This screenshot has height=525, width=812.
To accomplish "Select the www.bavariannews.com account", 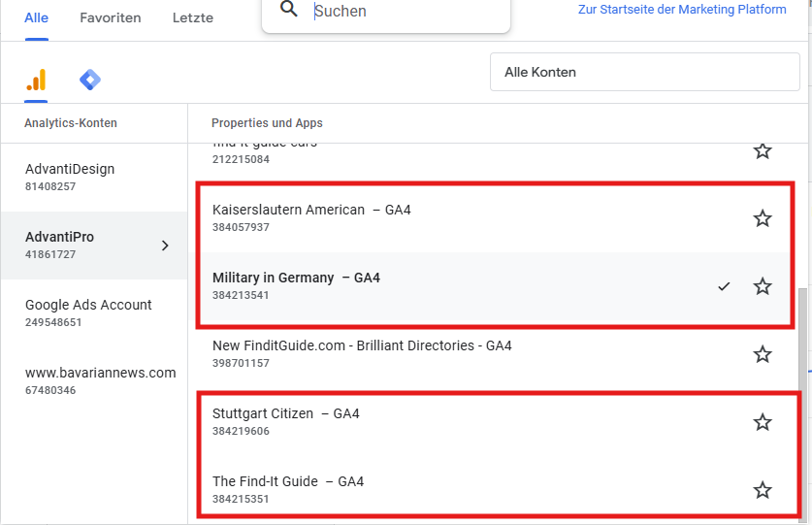I will point(94,381).
